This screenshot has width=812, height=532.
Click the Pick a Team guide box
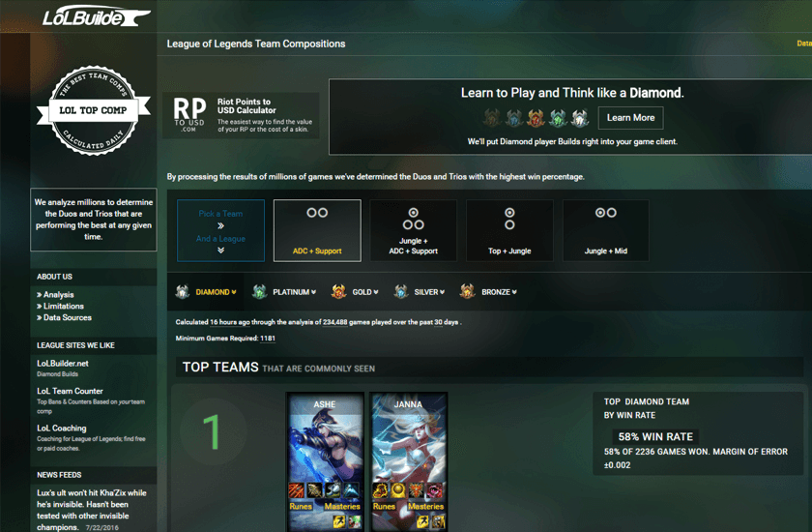click(220, 230)
